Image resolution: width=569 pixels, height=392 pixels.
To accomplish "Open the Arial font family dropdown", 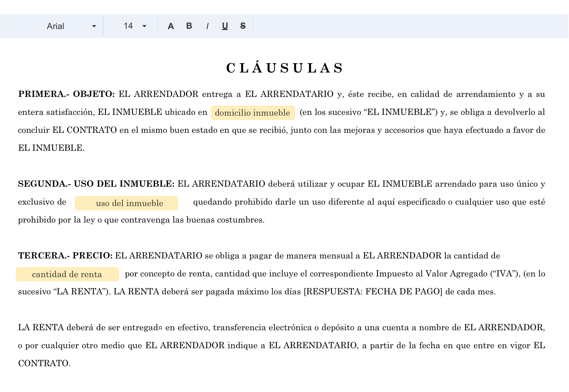I will point(56,26).
